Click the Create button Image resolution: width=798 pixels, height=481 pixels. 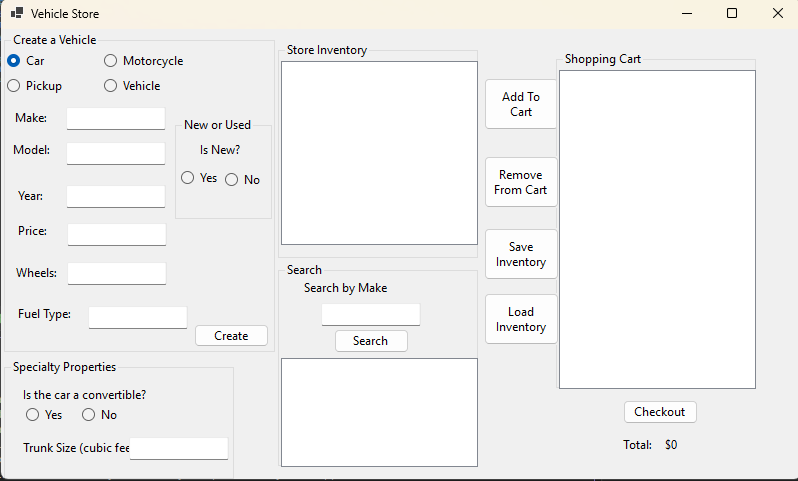tap(232, 336)
